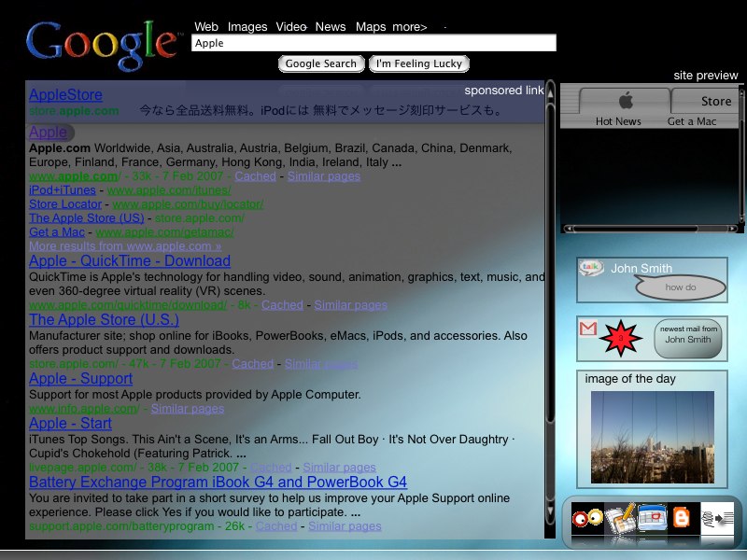Screen dimensions: 747x560
Task: Click the right arrow of site preview scrollbar
Action: 732,229
